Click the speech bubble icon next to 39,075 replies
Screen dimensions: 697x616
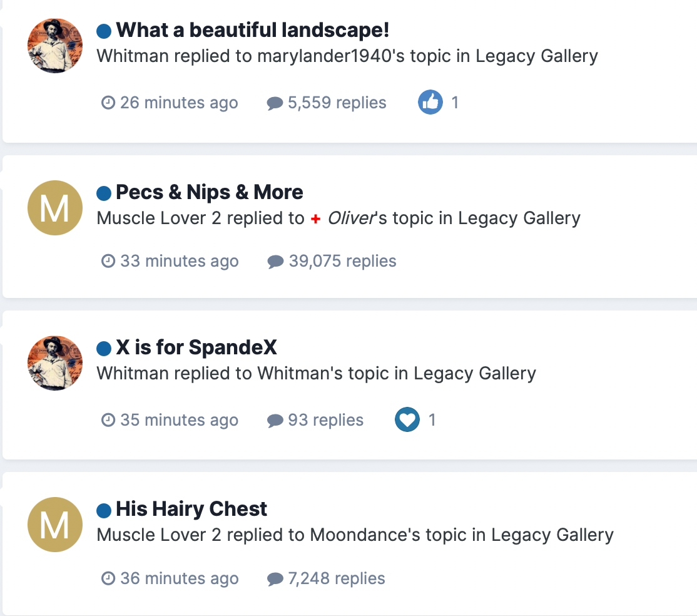tap(275, 262)
